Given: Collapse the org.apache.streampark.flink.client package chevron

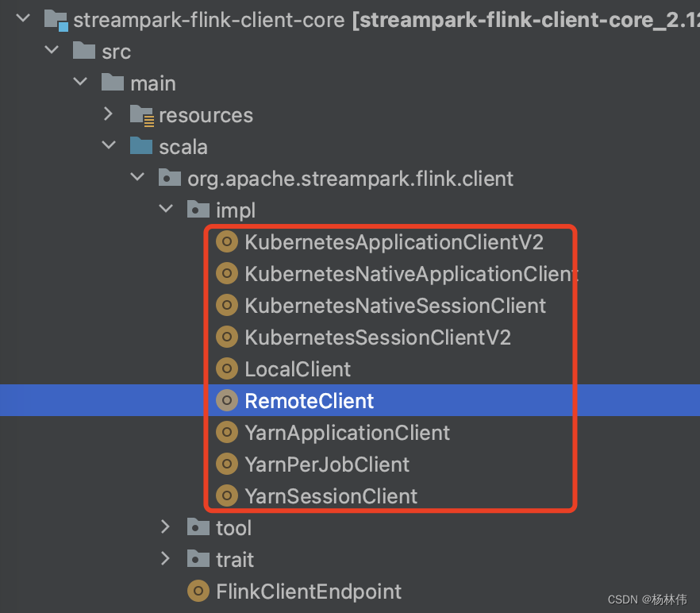Looking at the screenshot, I should coord(137,176).
